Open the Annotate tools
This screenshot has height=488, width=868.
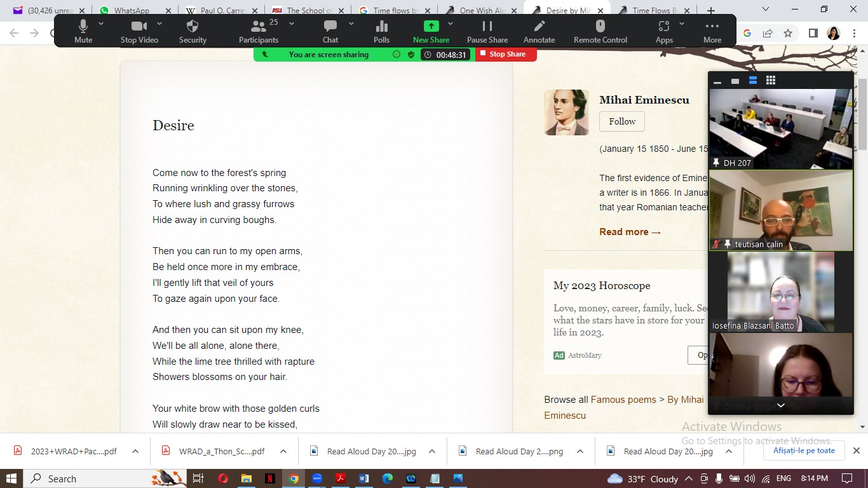(539, 30)
